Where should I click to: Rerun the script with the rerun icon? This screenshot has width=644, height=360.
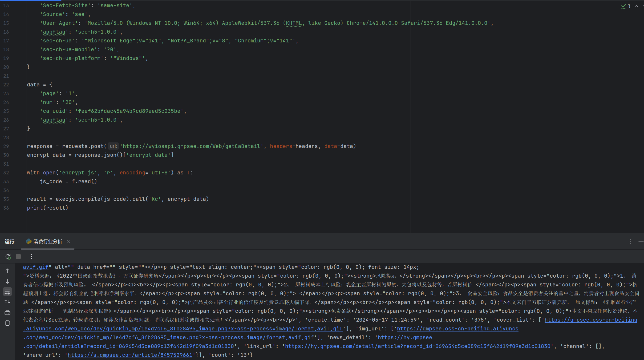8,257
